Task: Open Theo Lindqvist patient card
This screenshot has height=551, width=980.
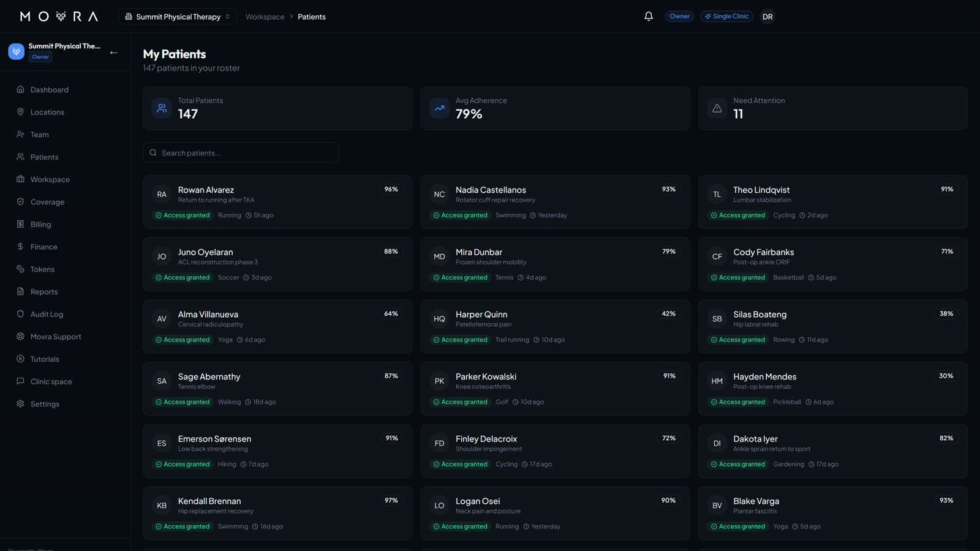Action: click(x=832, y=202)
